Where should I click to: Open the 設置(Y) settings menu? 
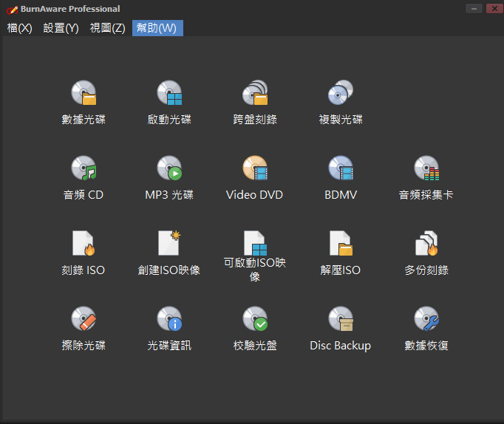[x=61, y=28]
